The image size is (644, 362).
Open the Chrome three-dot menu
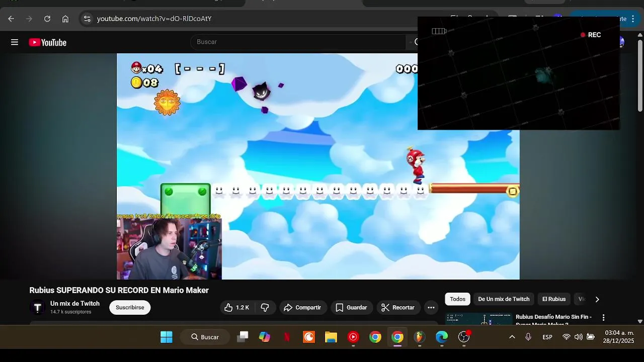click(633, 19)
